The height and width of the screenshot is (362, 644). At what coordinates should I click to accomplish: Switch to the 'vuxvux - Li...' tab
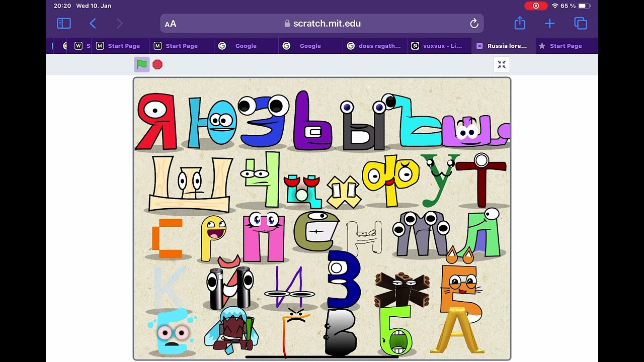439,46
